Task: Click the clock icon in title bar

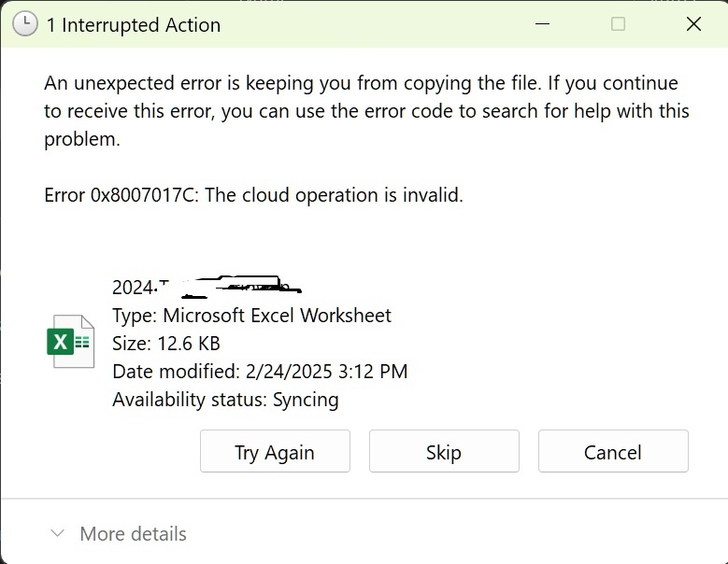Action: pyautogui.click(x=24, y=23)
